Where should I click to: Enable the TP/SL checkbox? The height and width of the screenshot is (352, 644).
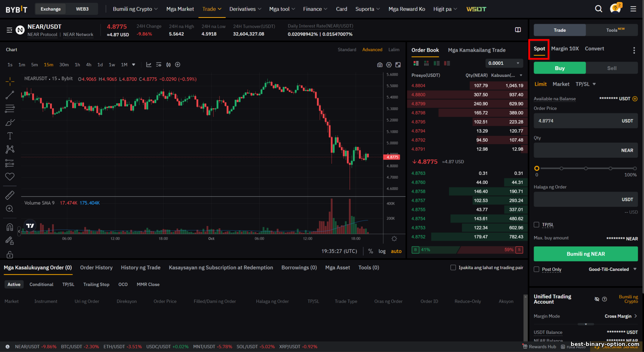[x=536, y=225]
